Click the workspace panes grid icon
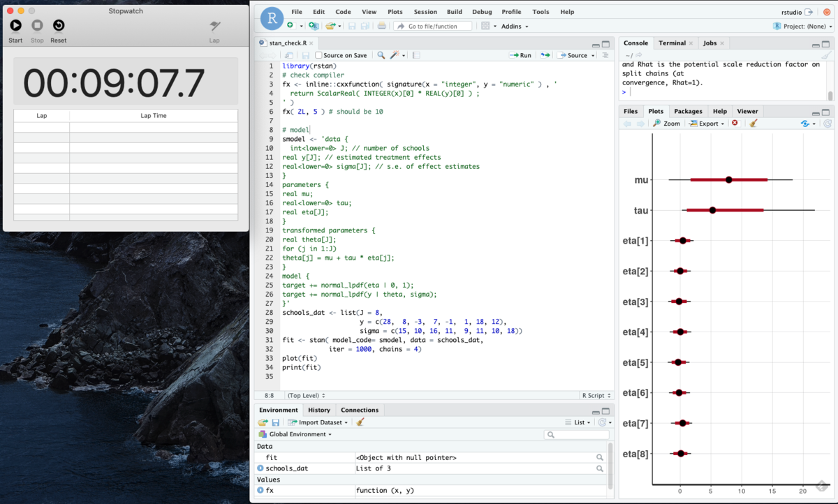838x504 pixels. click(485, 26)
